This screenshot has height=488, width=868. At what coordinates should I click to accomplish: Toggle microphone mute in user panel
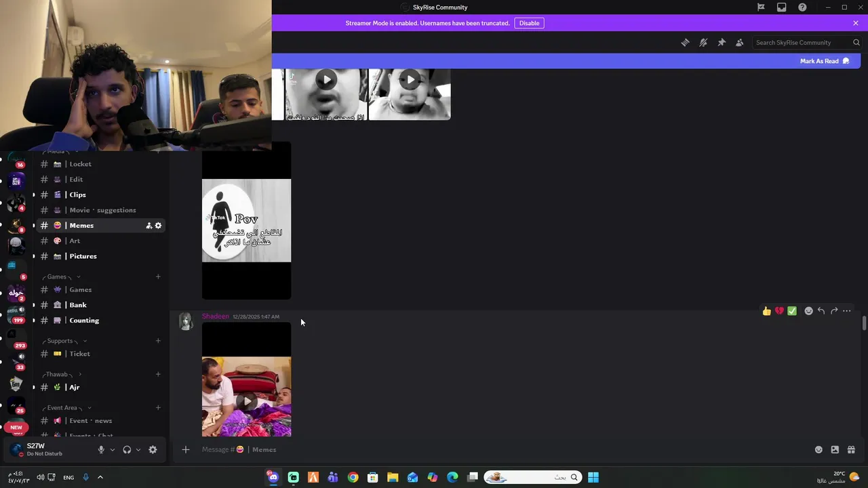(101, 449)
